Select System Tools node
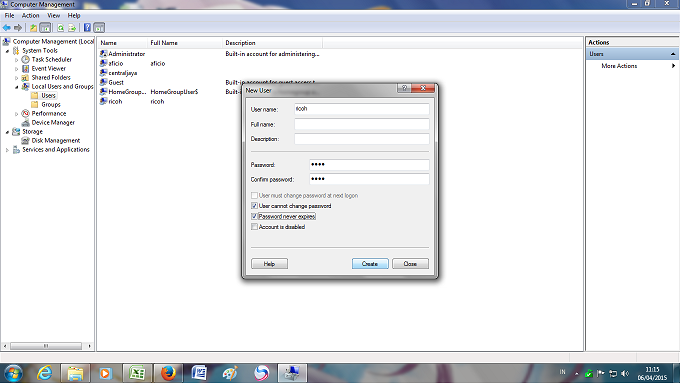Screen dimensions: 681x383 coord(40,50)
